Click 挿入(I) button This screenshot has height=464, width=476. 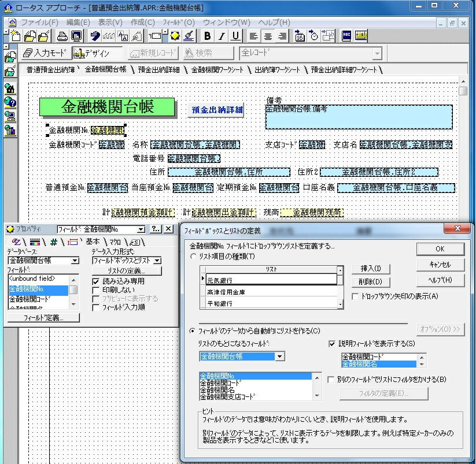pos(371,268)
